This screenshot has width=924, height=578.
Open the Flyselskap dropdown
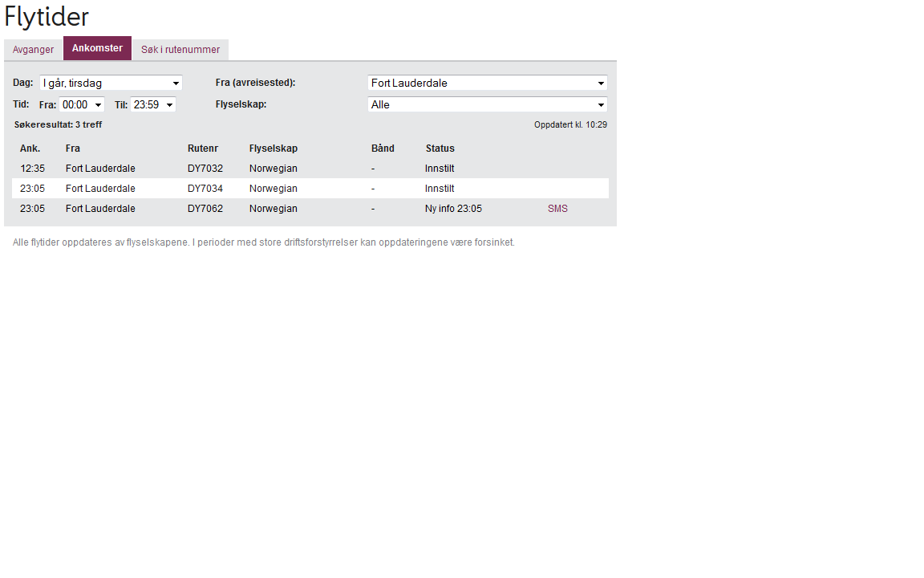[x=487, y=104]
